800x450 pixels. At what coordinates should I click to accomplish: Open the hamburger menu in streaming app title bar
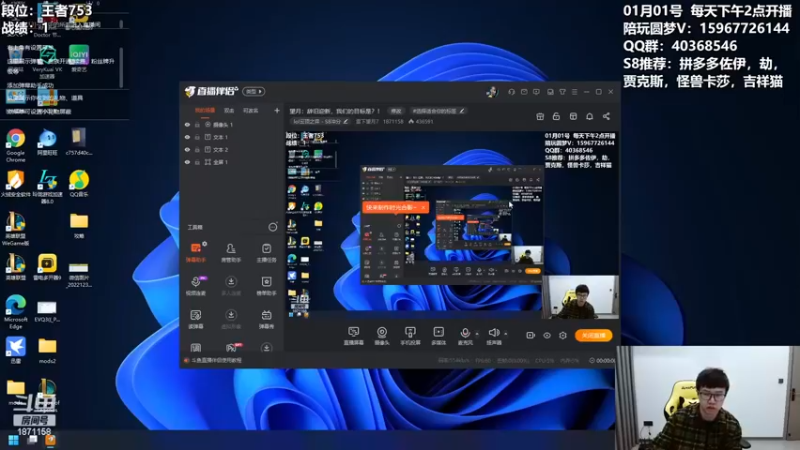pos(574,92)
